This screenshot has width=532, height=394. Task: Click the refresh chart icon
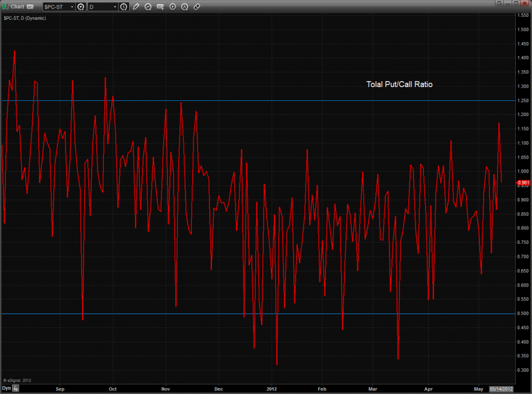pos(148,7)
